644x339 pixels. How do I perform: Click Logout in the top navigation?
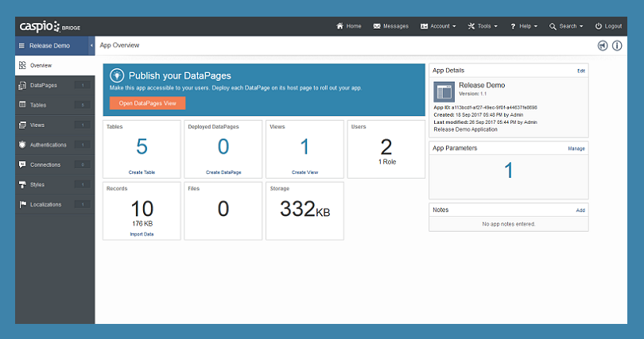click(x=608, y=26)
